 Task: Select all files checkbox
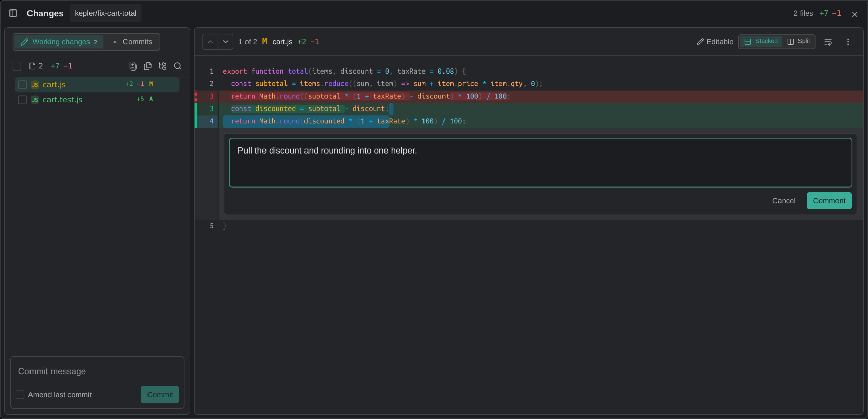point(17,66)
